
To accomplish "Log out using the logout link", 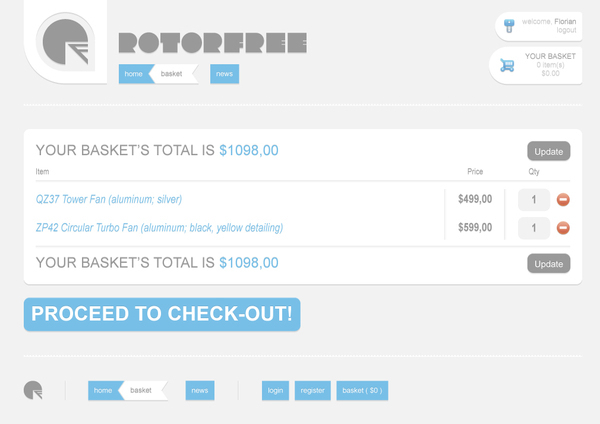I will 566,30.
